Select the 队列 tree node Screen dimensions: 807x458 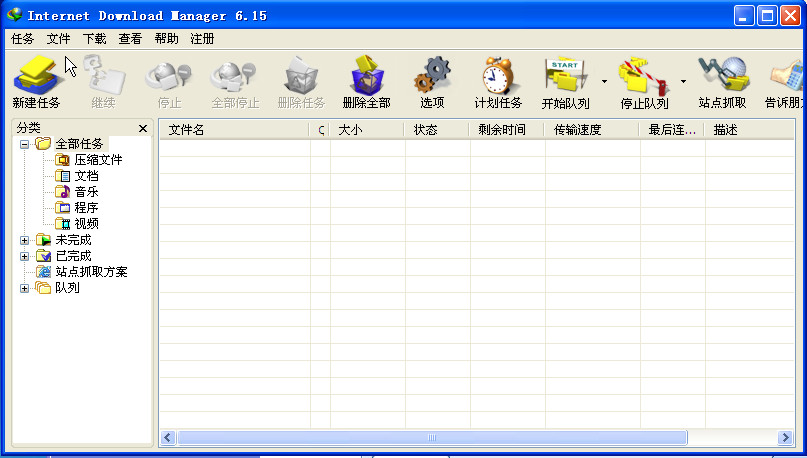tap(58, 288)
